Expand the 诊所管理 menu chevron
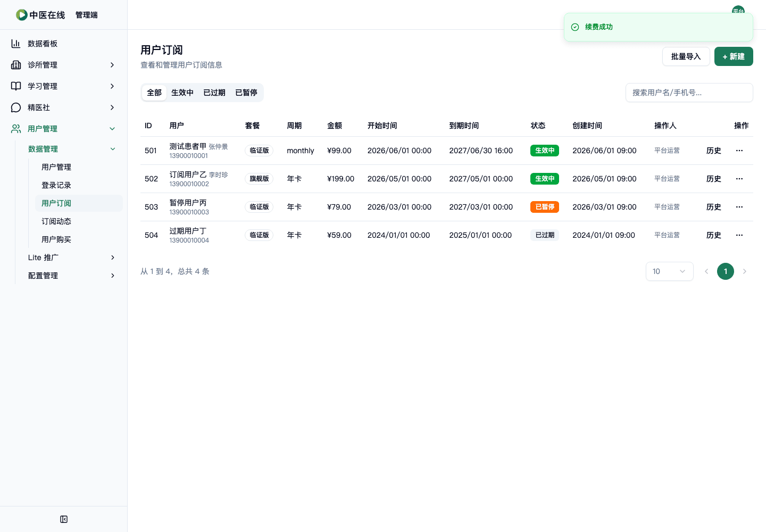Viewport: 766px width, 532px height. point(112,65)
